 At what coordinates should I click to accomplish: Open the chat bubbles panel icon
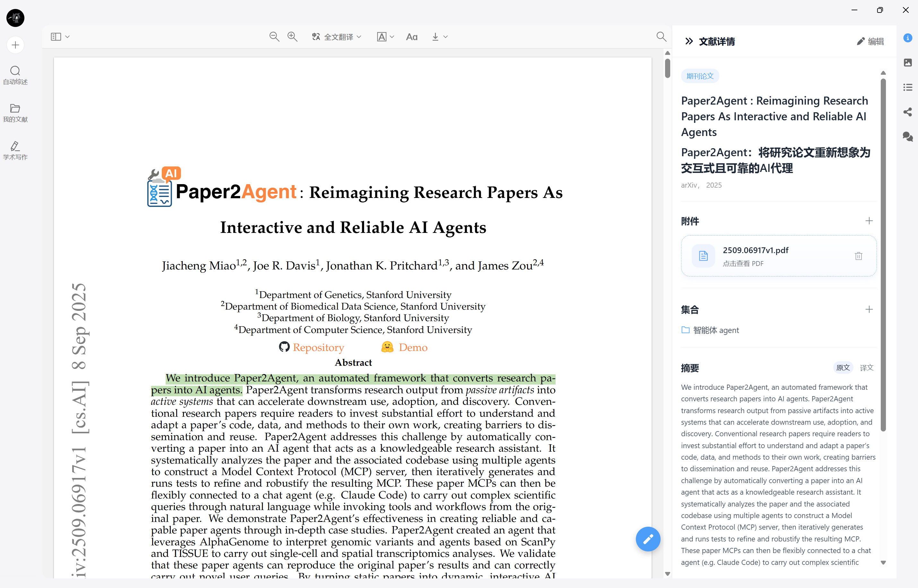tap(908, 137)
